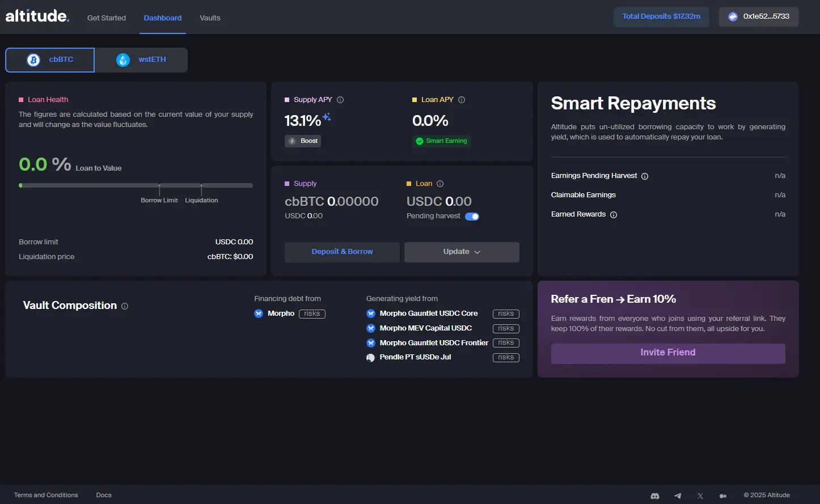Go to the Vaults tab

pos(210,18)
